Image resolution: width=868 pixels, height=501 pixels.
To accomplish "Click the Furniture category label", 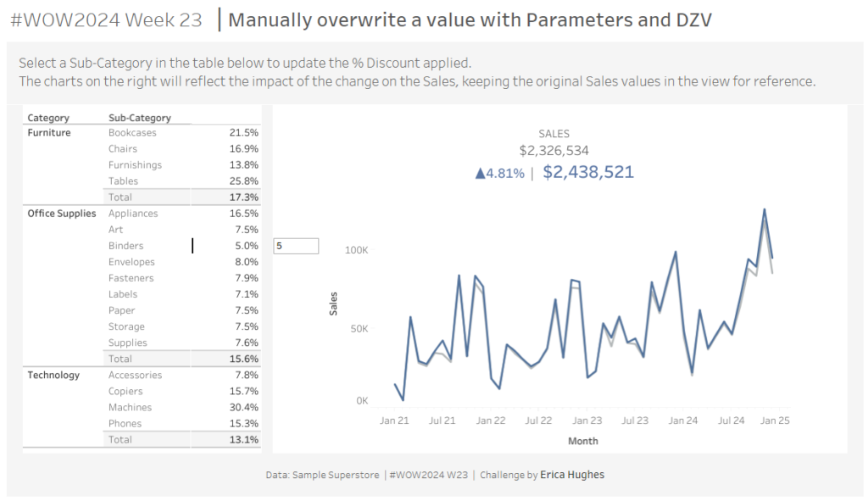I will coord(49,133).
